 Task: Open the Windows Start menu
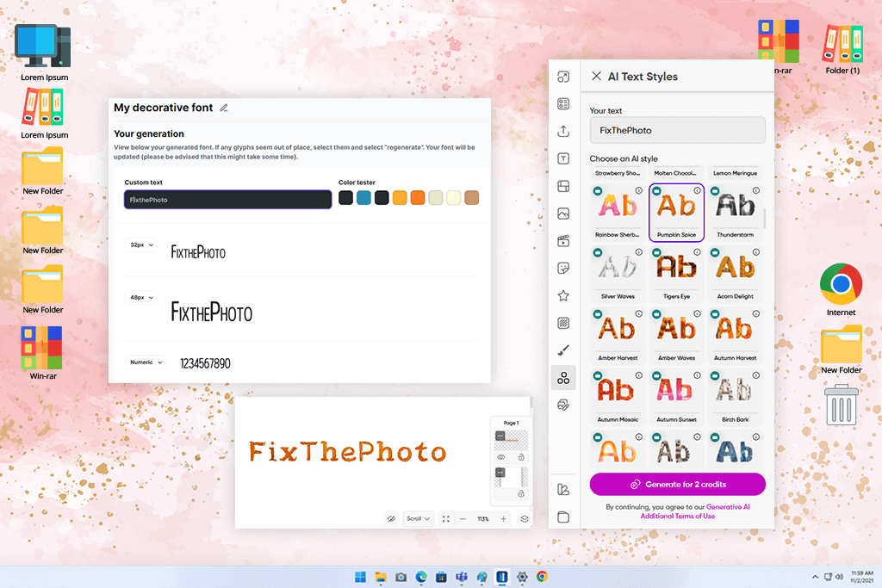361,577
